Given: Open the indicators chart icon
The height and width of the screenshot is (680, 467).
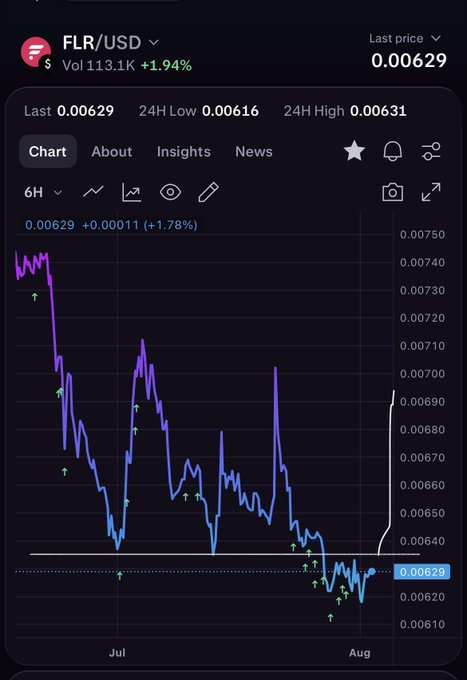Looking at the screenshot, I should coord(131,192).
